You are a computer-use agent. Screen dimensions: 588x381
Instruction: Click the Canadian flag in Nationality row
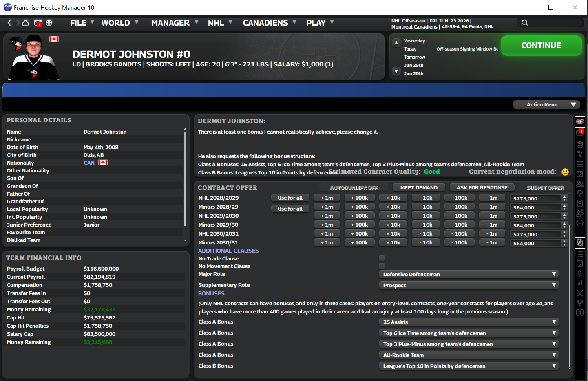[103, 163]
